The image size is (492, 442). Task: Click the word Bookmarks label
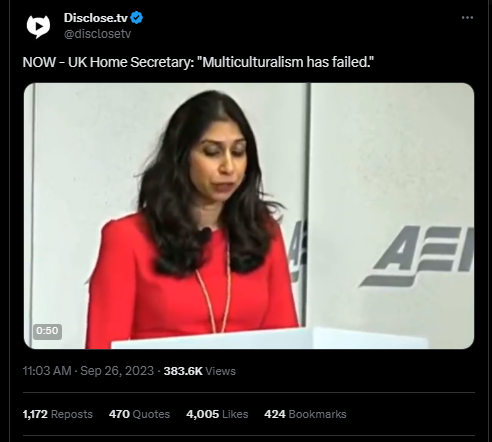coord(317,414)
